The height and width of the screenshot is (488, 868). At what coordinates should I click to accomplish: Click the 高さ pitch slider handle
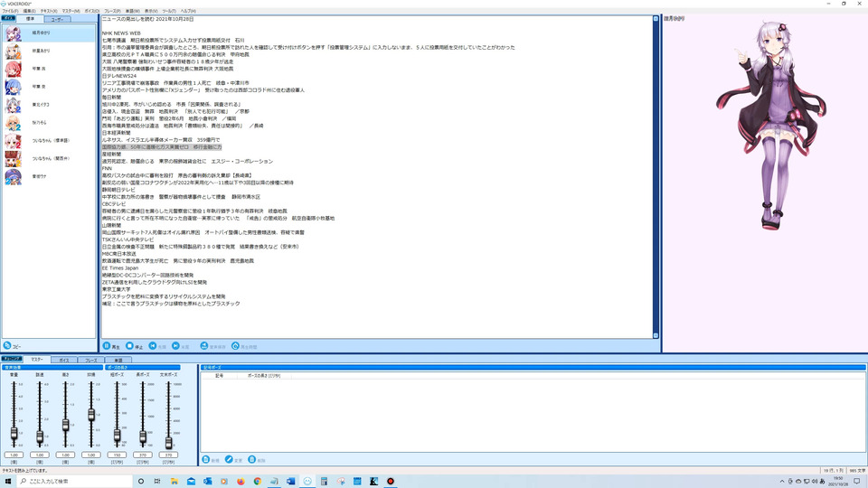(x=65, y=425)
